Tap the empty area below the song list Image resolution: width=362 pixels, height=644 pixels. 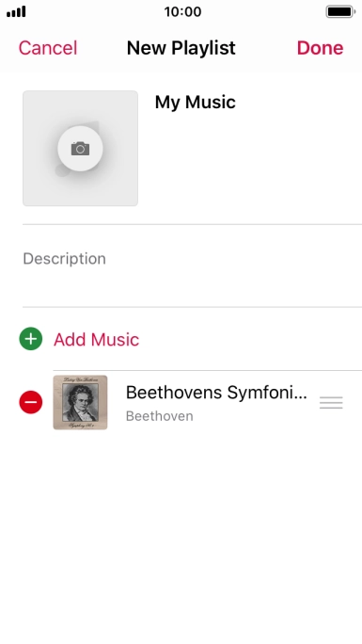click(x=181, y=534)
